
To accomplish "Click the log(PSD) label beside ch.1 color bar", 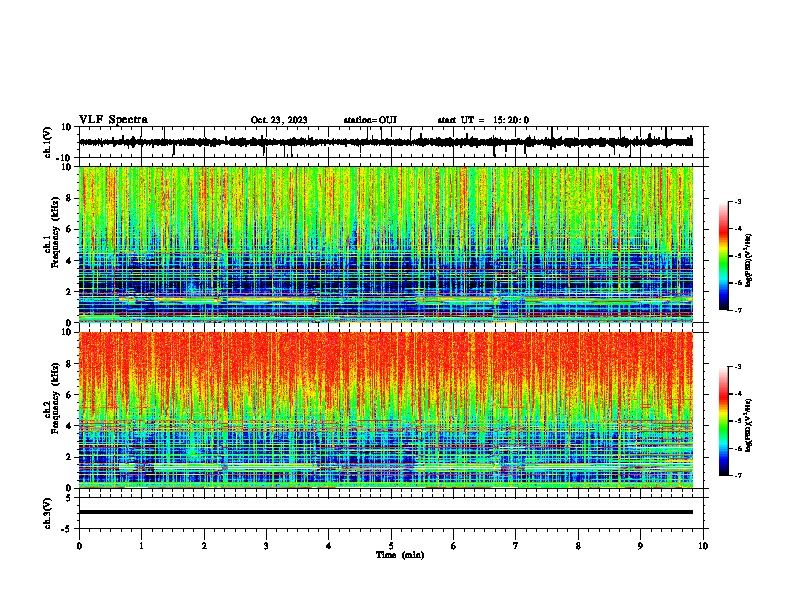I will [x=749, y=260].
